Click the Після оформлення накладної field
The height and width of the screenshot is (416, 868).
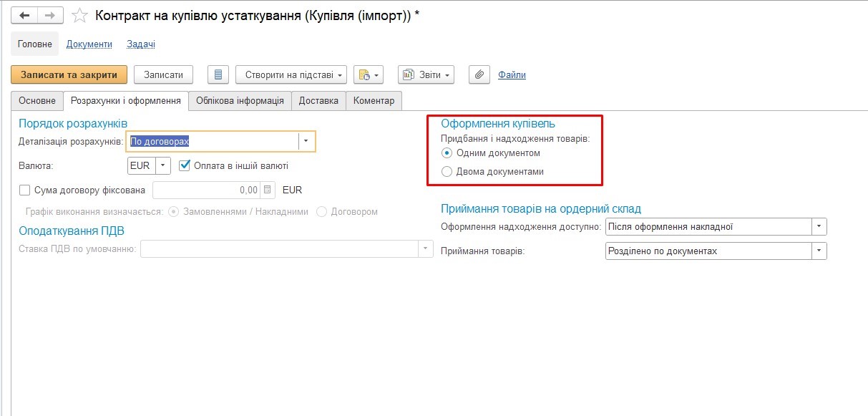(708, 227)
